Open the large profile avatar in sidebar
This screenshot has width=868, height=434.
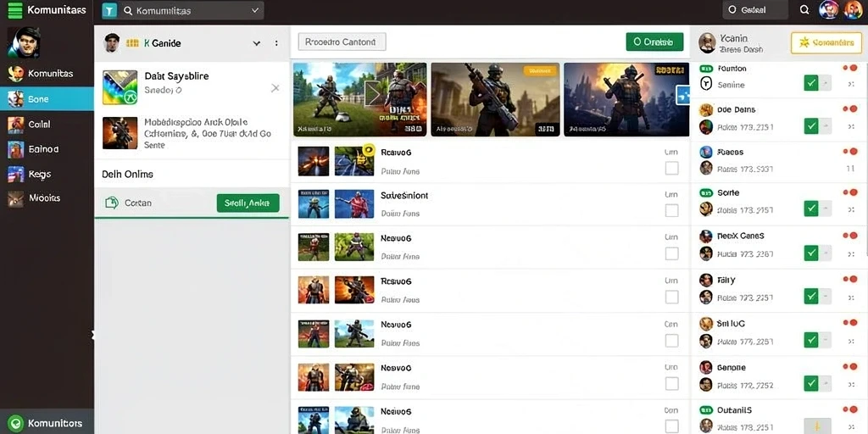point(23,42)
